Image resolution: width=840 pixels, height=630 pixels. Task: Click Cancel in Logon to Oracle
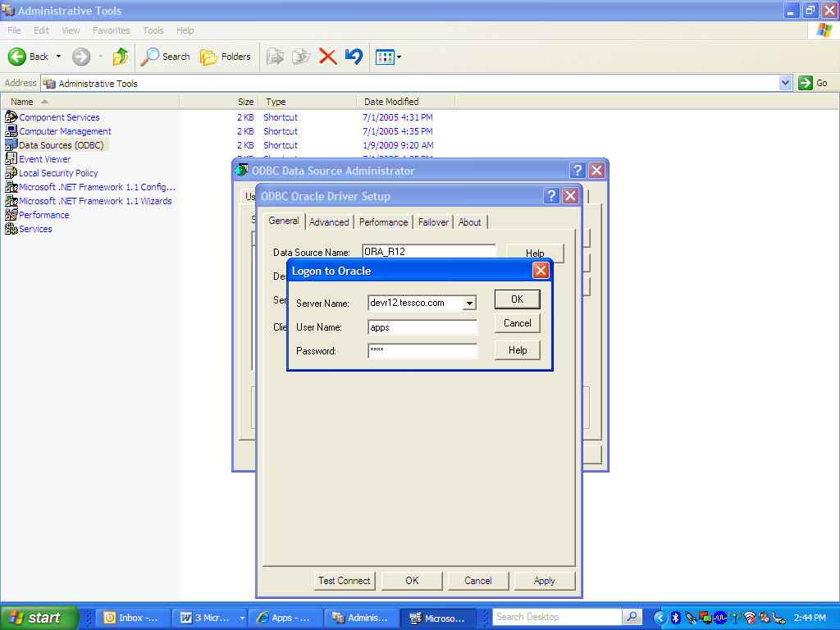click(518, 323)
